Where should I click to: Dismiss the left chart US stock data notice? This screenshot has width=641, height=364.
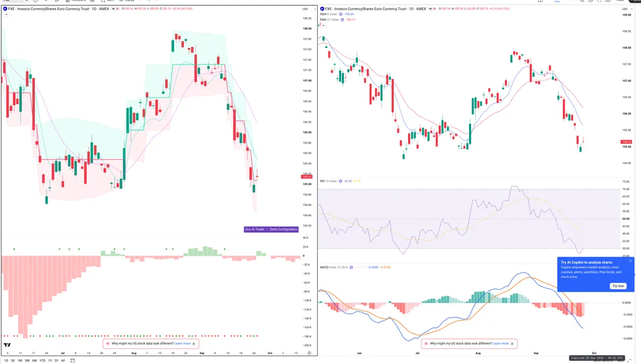tap(194, 344)
